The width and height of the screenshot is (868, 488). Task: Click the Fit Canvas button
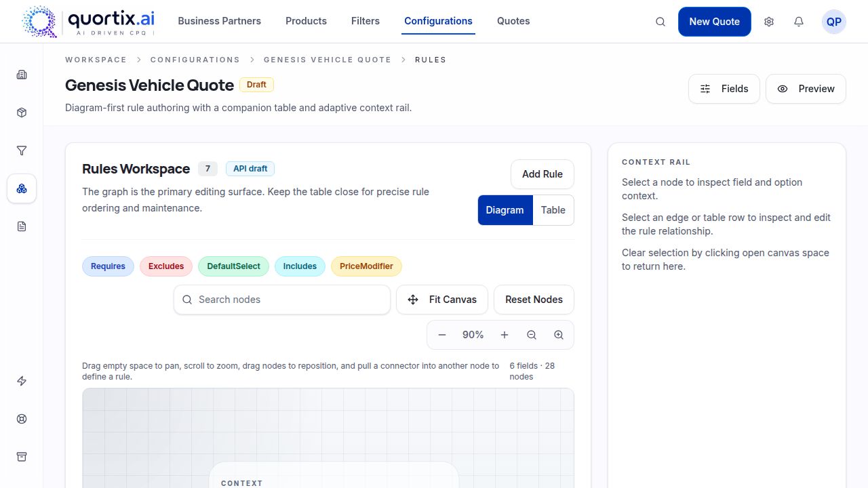(442, 300)
